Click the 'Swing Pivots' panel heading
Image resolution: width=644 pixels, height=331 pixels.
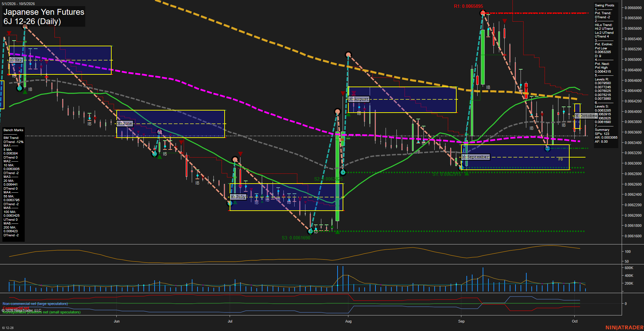pos(604,5)
